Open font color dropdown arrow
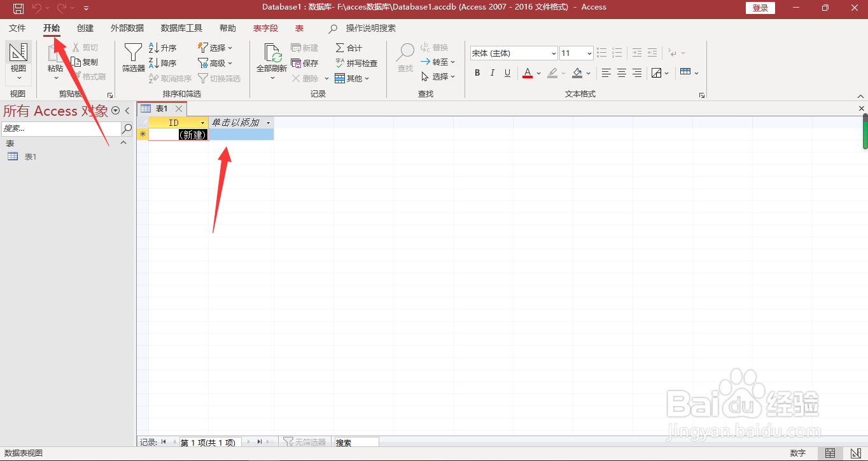Image resolution: width=868 pixels, height=461 pixels. tap(538, 73)
